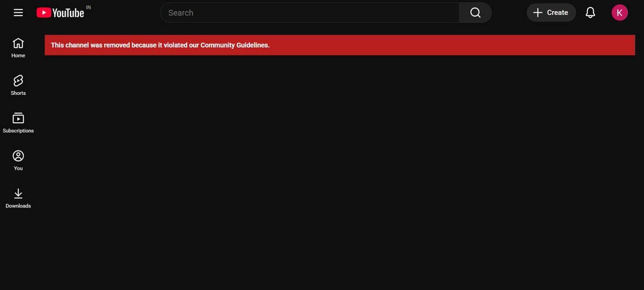Go to Home in sidebar
The image size is (644, 290).
pyautogui.click(x=18, y=48)
